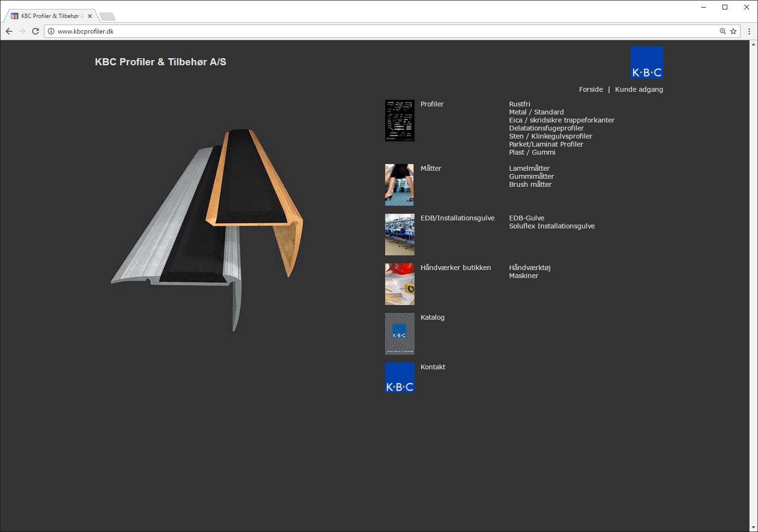Click the browser forward arrow

click(22, 31)
